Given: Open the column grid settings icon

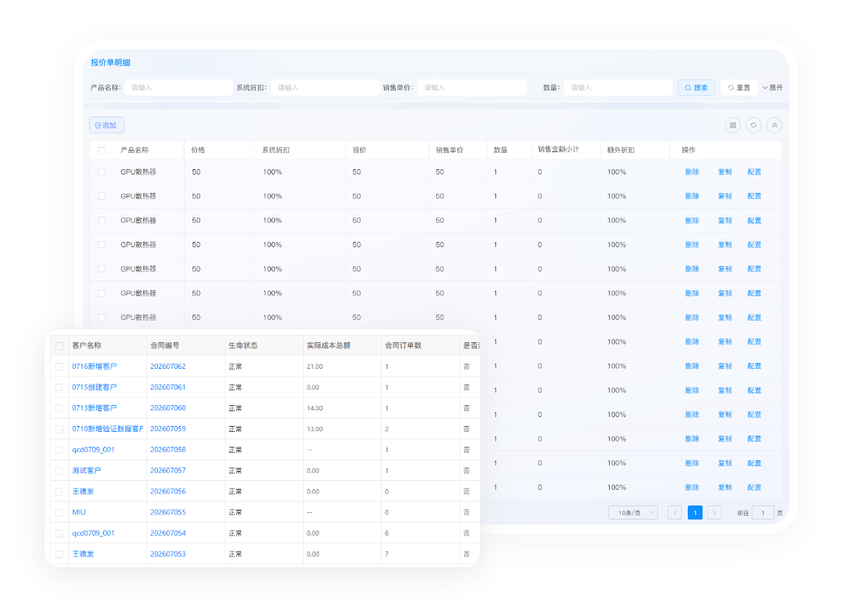Looking at the screenshot, I should (733, 125).
